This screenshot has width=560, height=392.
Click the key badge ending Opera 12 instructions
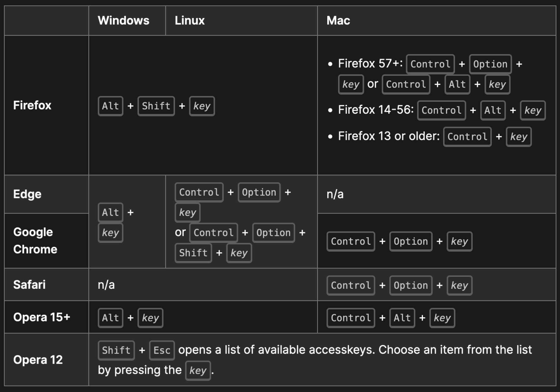(198, 370)
